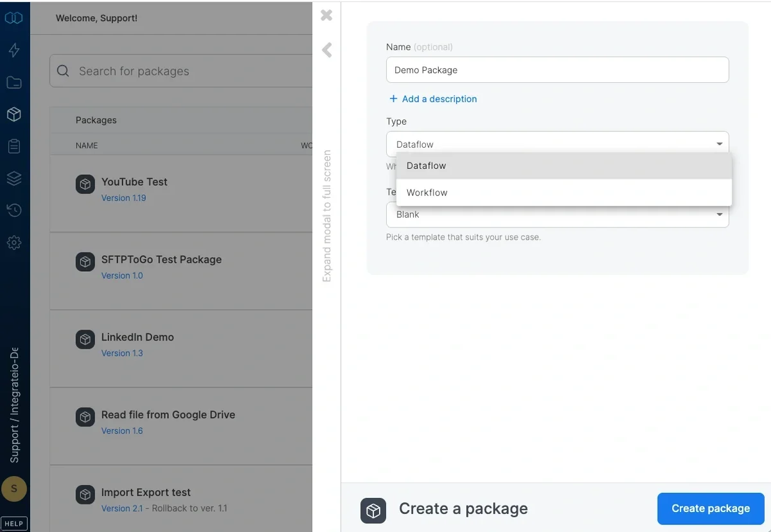771x532 pixels.
Task: Select Workflow from the Type dropdown list
Action: point(427,192)
